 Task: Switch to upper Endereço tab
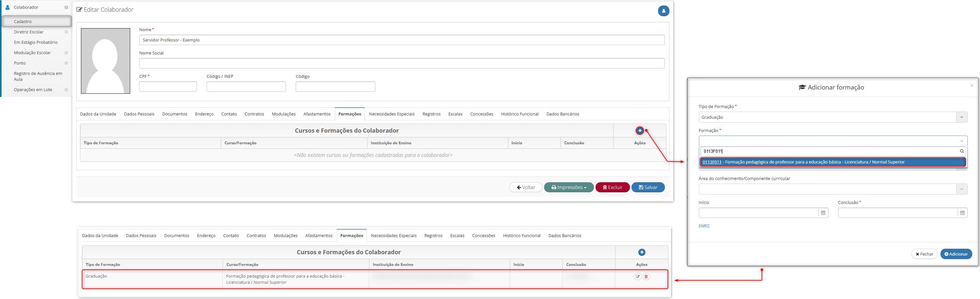[204, 114]
